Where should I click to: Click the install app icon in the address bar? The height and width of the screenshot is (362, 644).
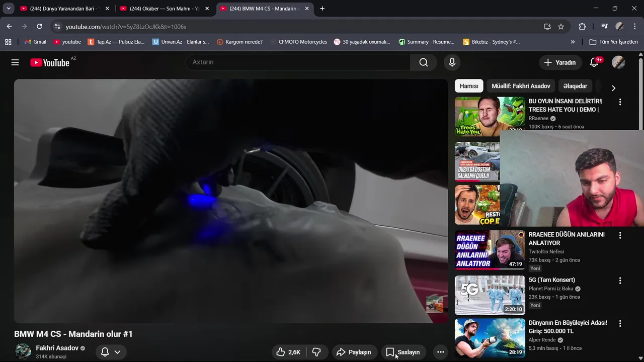pyautogui.click(x=547, y=27)
